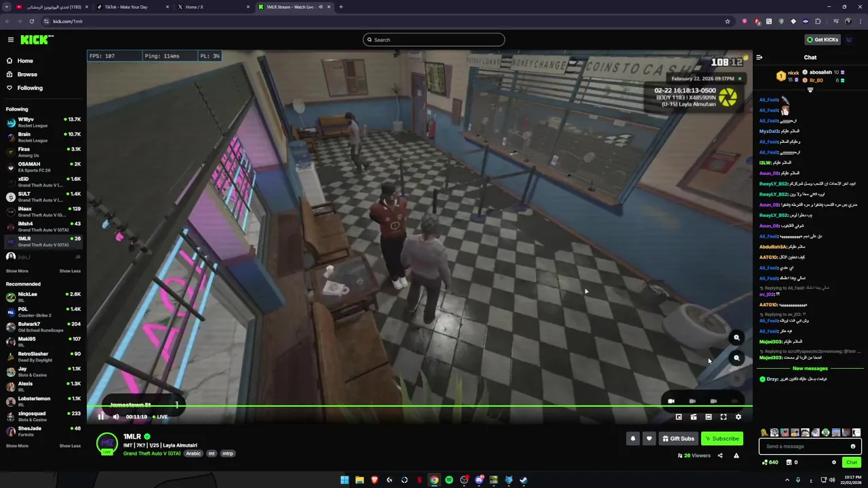Click the address bar URL
Image resolution: width=868 pixels, height=488 pixels.
[68, 21]
